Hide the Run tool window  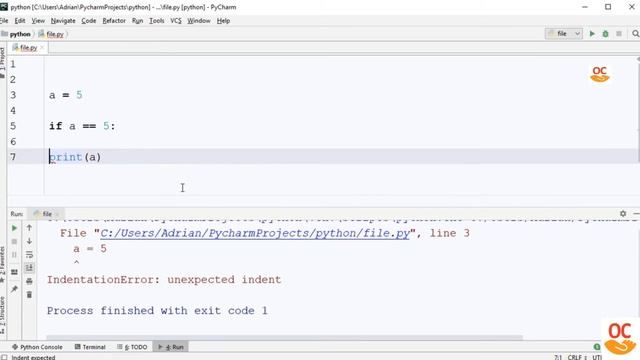(x=636, y=213)
